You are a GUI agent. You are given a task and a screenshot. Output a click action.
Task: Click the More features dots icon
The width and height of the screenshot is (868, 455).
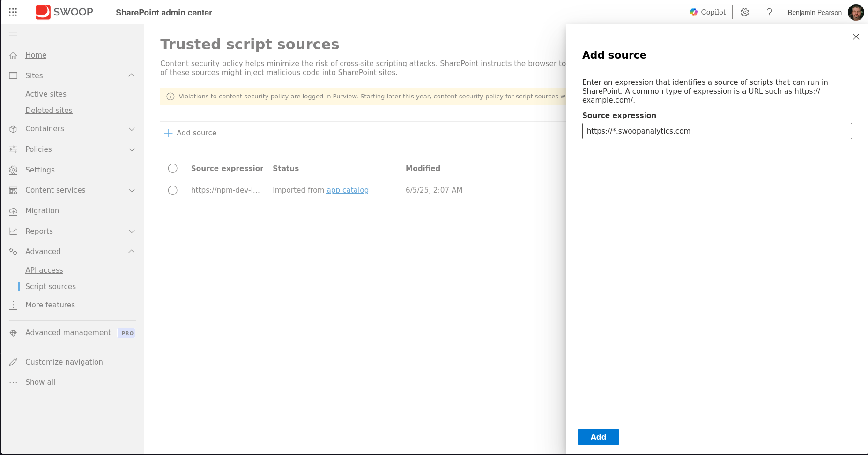(x=13, y=305)
